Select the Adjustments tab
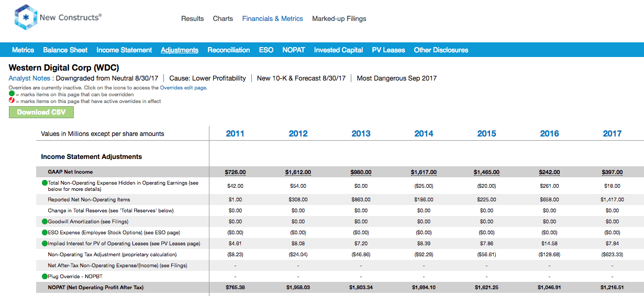The height and width of the screenshot is (296, 644). (x=180, y=50)
